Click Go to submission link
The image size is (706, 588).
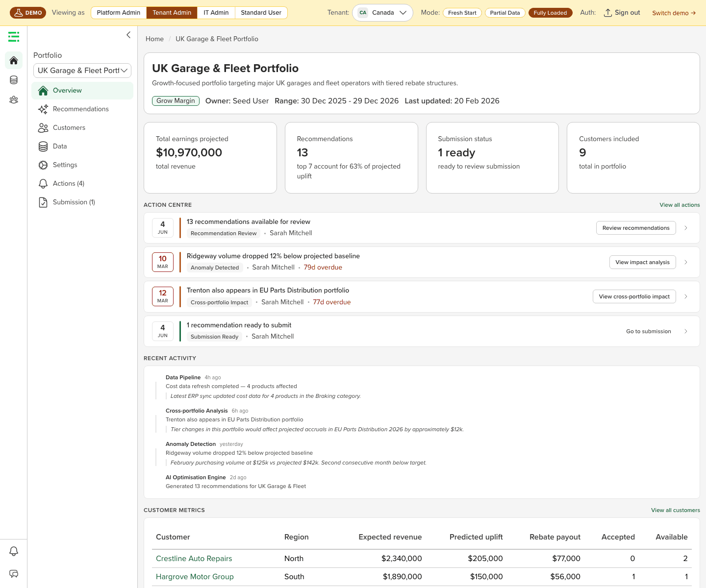point(649,331)
